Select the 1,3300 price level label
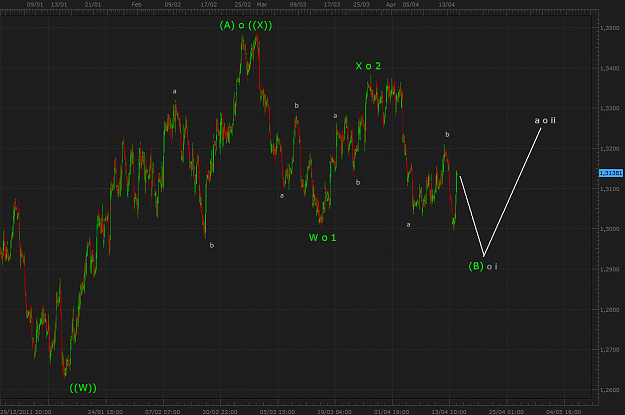Viewport: 625px width, 415px height. click(610, 108)
